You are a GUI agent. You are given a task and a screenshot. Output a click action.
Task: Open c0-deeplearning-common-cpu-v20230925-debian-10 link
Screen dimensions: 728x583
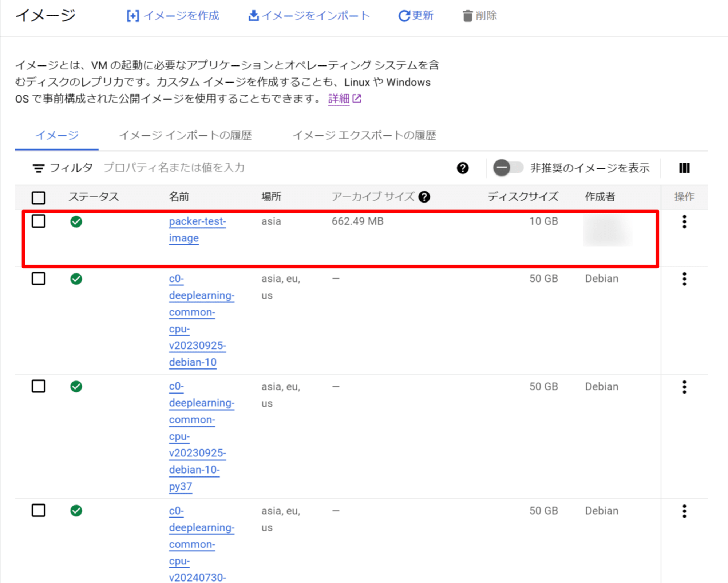(x=202, y=320)
